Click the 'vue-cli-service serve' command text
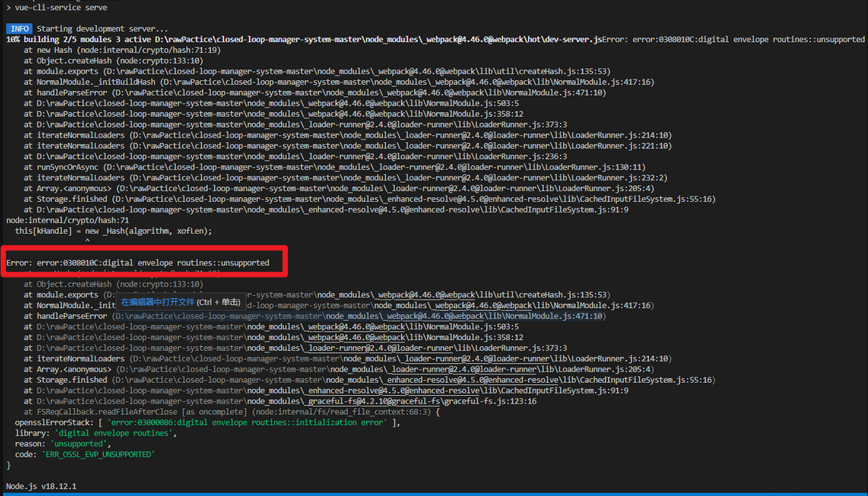868x496 pixels. point(61,8)
